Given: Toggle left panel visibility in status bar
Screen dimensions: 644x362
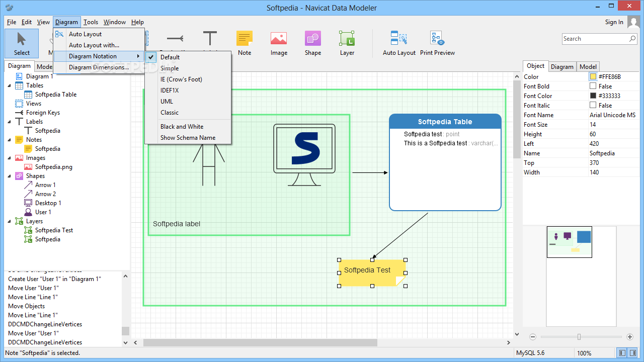Looking at the screenshot, I should click(x=622, y=353).
